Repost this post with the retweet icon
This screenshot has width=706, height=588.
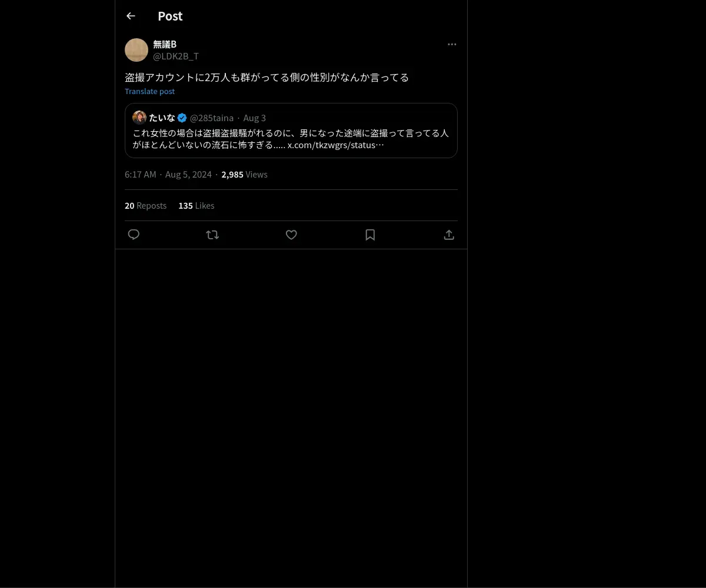point(212,235)
